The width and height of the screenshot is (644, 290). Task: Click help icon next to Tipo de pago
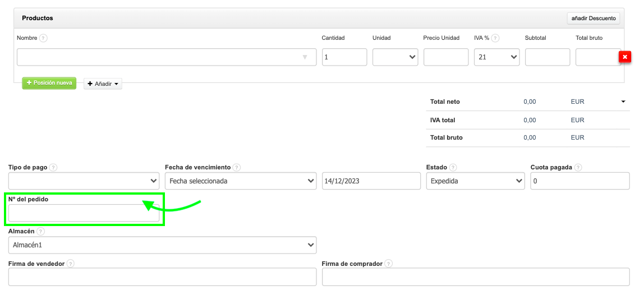[53, 168]
